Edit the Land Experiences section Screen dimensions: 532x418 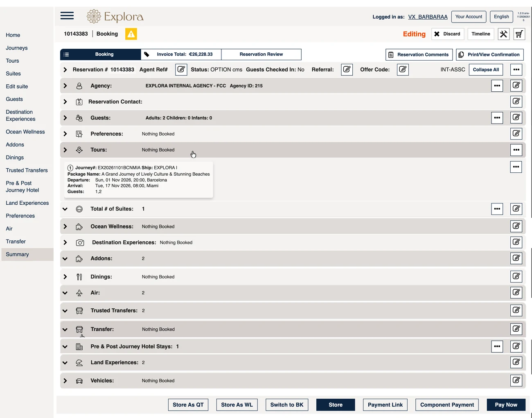click(516, 362)
